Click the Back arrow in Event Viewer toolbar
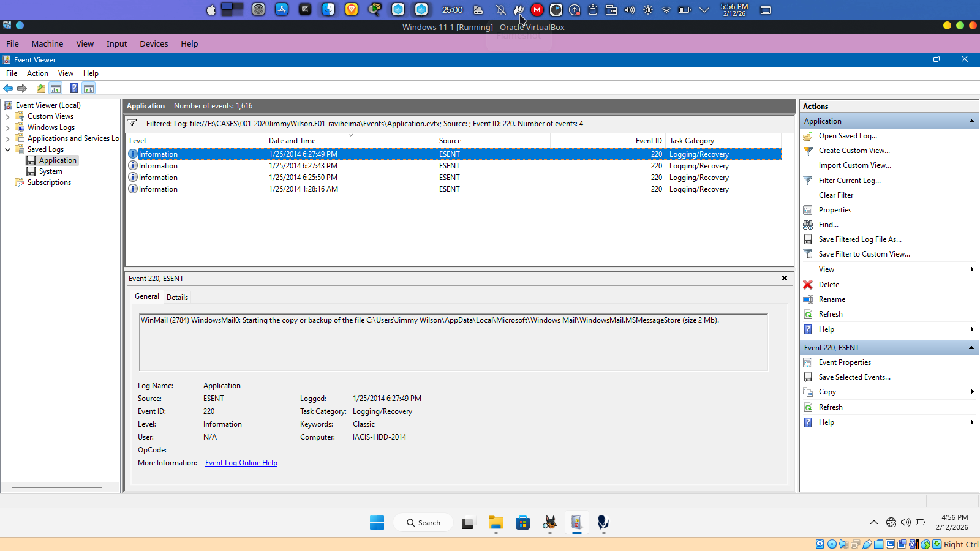The width and height of the screenshot is (980, 551). click(8, 88)
